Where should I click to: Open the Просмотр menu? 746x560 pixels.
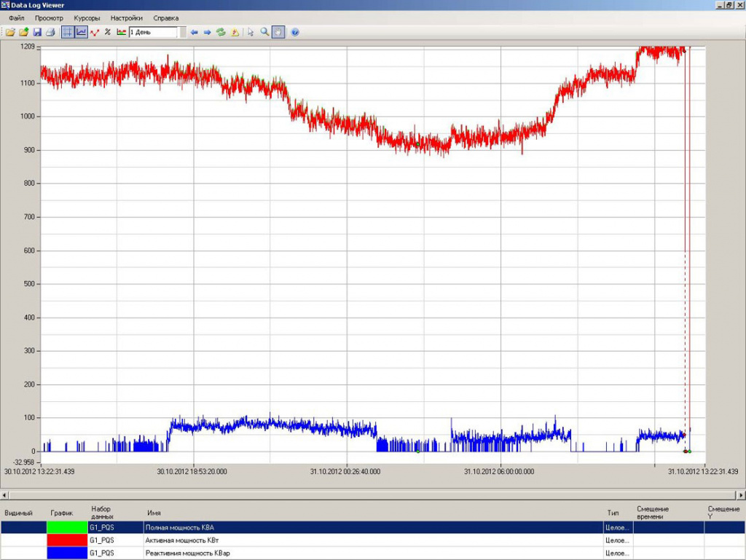tap(49, 18)
